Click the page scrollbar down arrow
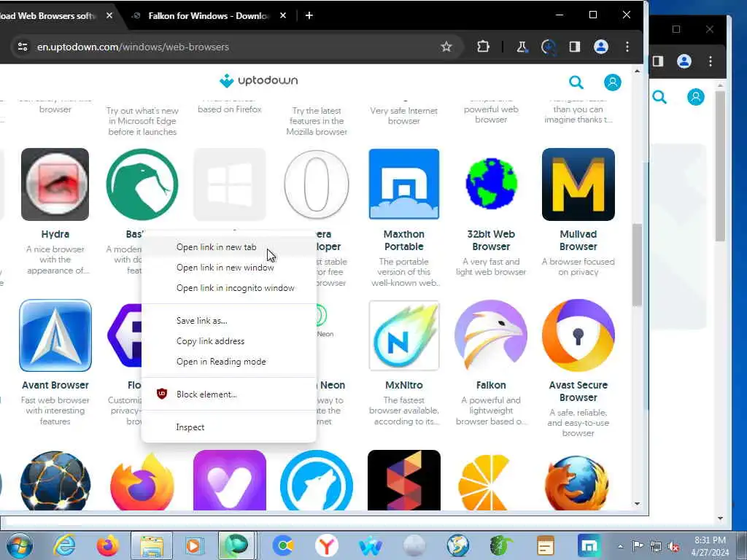Screen dimensions: 747x560 tap(637, 504)
